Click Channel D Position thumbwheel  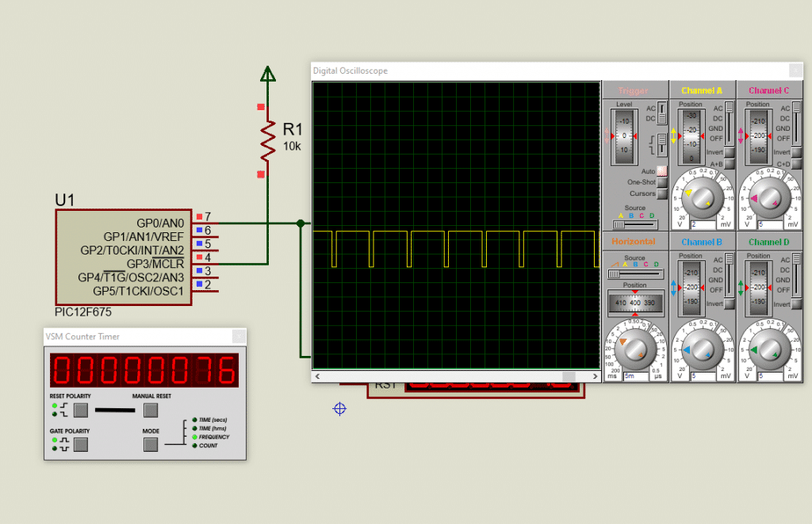(x=759, y=288)
